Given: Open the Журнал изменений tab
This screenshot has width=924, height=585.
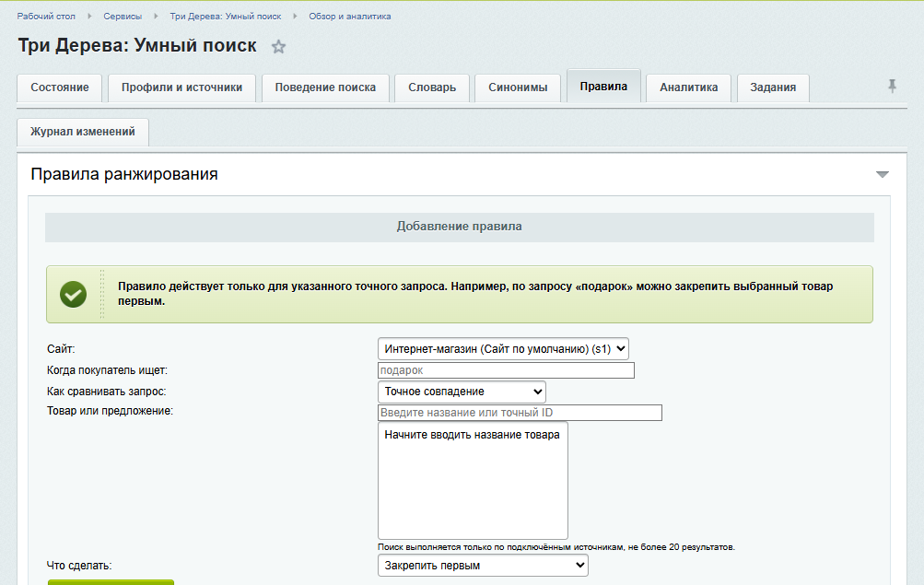Looking at the screenshot, I should [x=83, y=132].
